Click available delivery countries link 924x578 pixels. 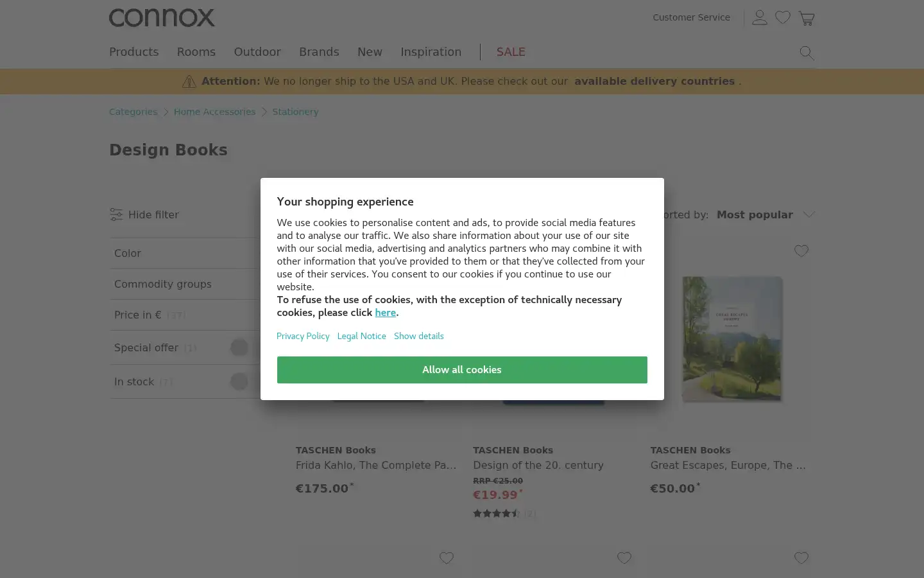point(654,82)
